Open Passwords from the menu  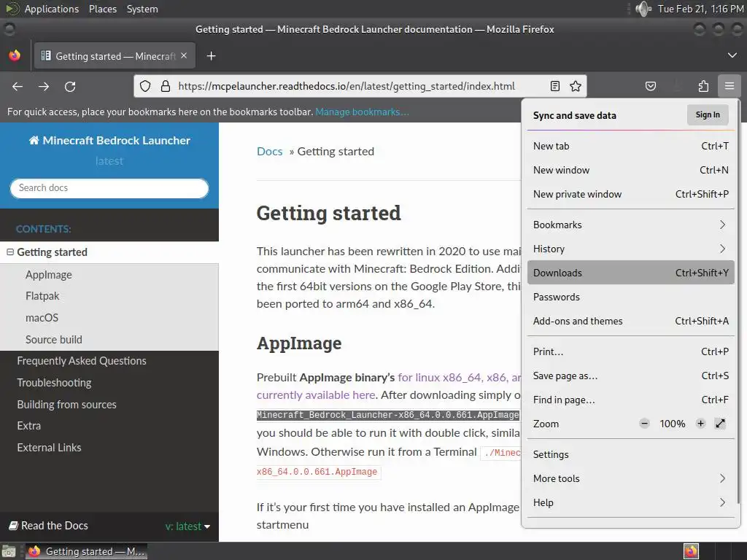point(631,297)
